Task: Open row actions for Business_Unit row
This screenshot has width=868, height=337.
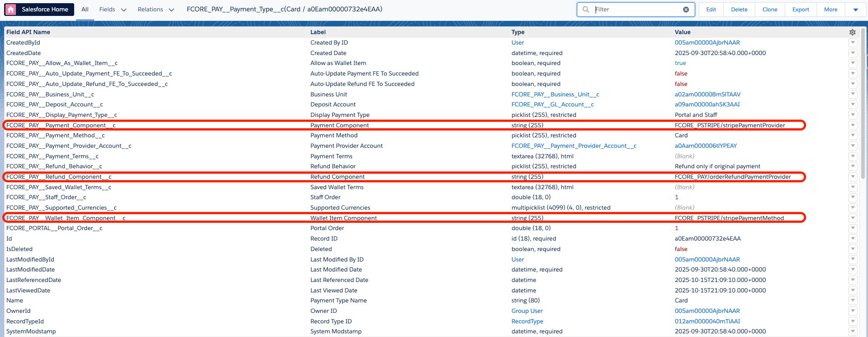Action: pos(853,95)
